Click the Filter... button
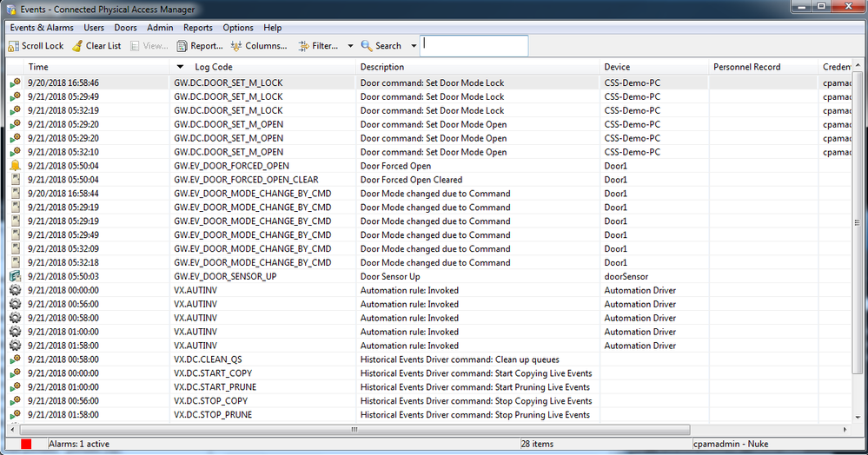 pos(318,46)
